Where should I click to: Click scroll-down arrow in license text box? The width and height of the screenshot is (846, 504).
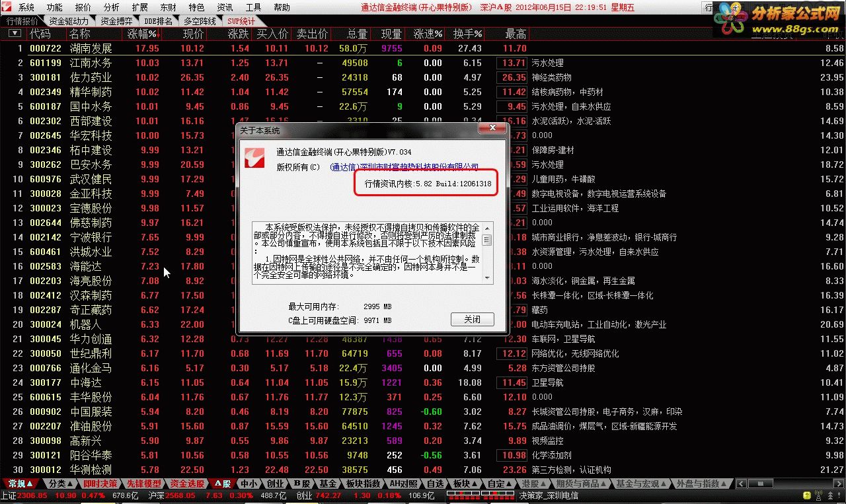(x=487, y=279)
